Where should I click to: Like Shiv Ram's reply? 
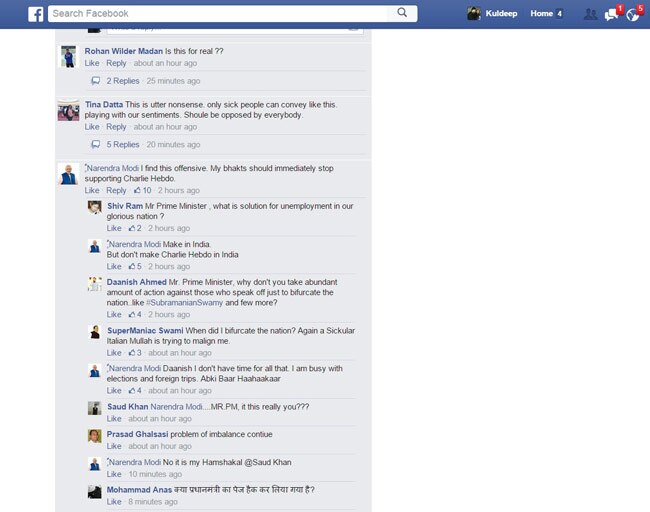coord(114,228)
